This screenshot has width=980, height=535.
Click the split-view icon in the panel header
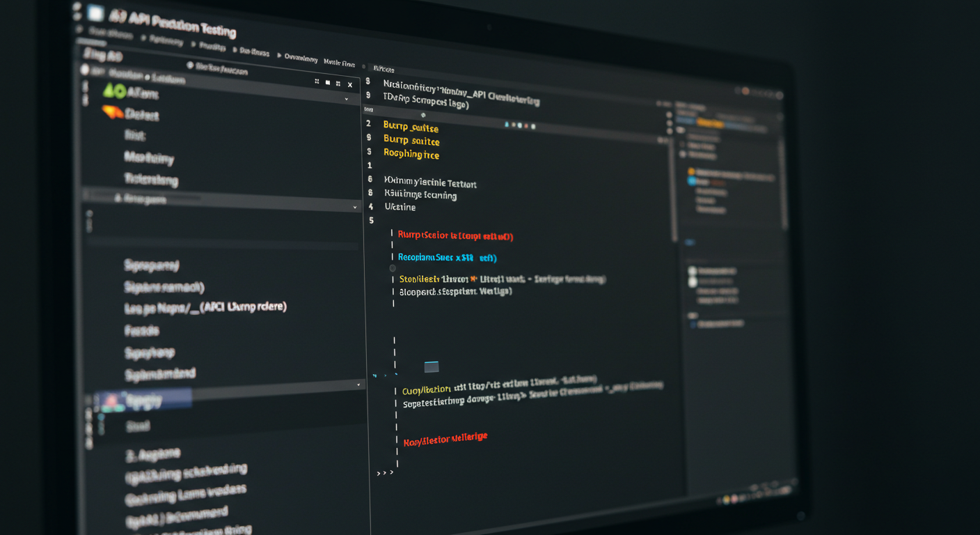(317, 82)
